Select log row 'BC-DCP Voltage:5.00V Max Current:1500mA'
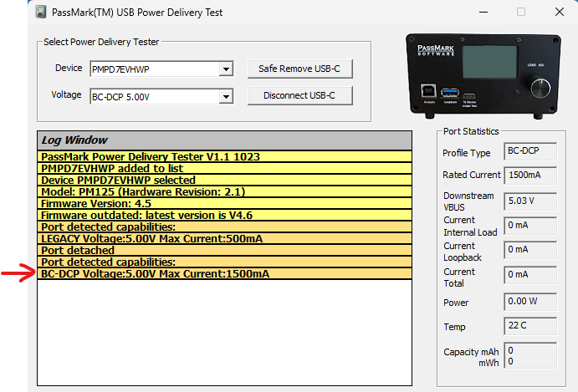578x392 pixels. [224, 274]
